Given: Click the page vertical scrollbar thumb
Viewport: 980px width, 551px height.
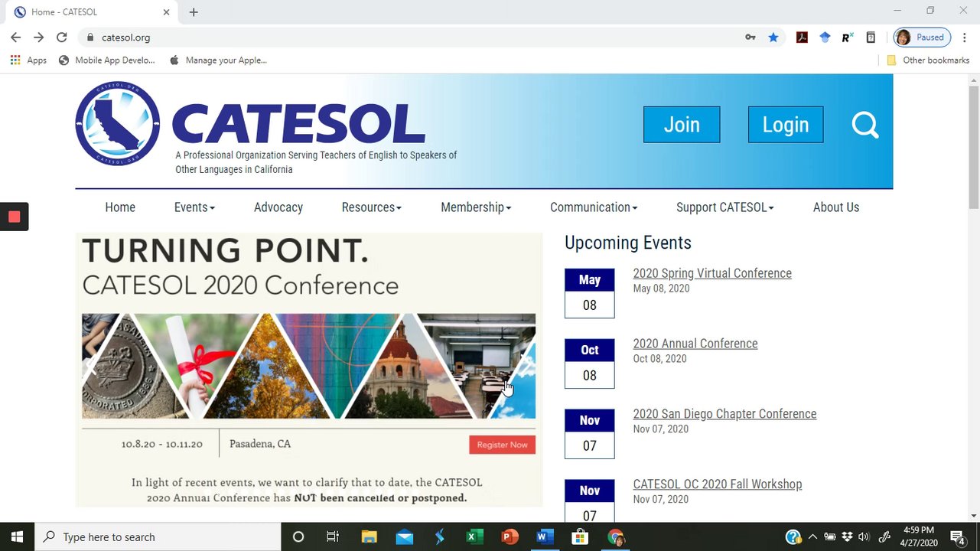Looking at the screenshot, I should [x=974, y=145].
